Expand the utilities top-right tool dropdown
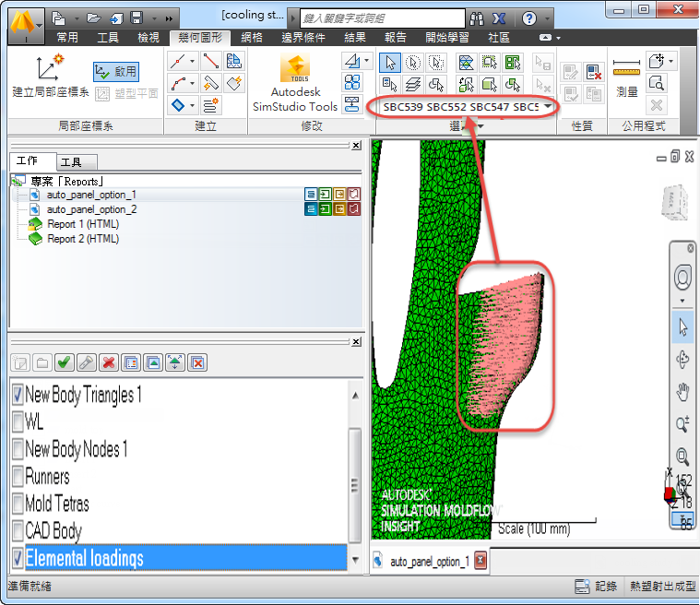 (x=671, y=61)
